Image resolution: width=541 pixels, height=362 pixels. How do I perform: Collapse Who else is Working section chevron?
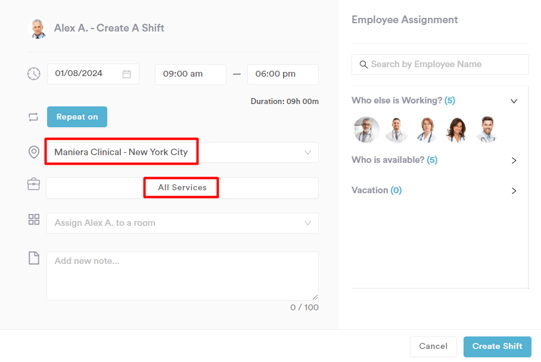pos(514,101)
